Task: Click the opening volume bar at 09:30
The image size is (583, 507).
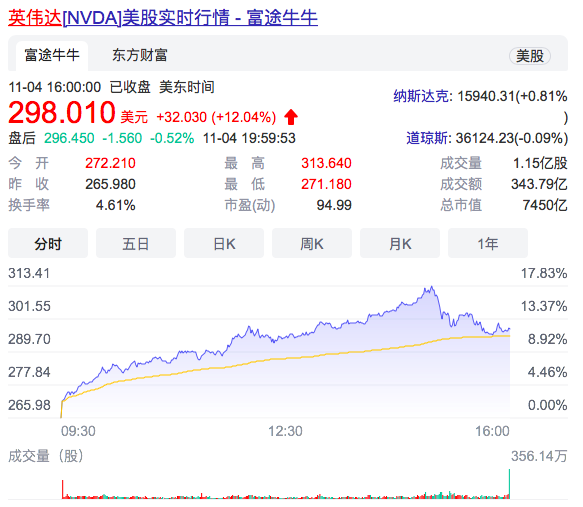Action: (62, 489)
